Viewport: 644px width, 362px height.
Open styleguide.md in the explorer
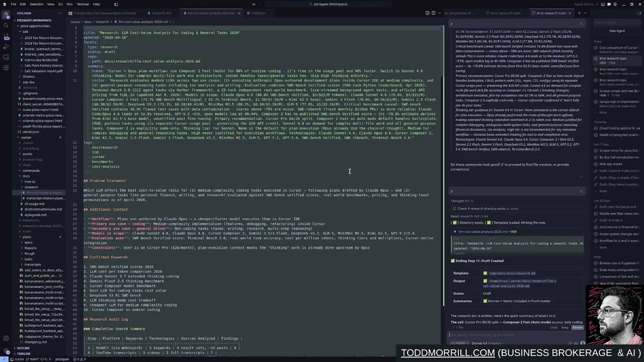(35, 215)
